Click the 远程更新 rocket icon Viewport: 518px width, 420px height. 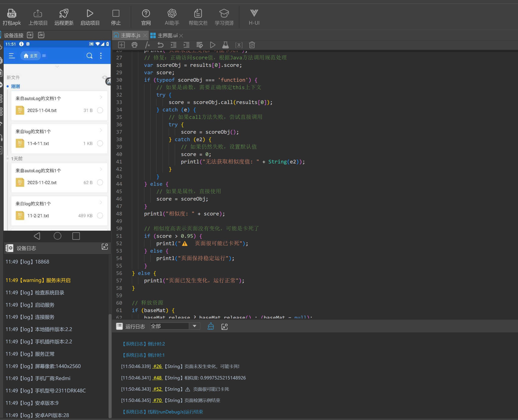64,13
